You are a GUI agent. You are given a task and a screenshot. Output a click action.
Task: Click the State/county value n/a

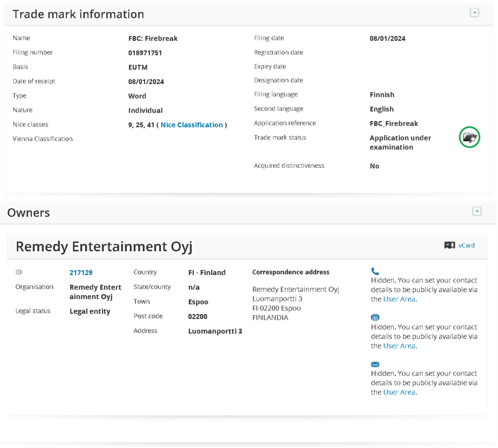click(194, 288)
